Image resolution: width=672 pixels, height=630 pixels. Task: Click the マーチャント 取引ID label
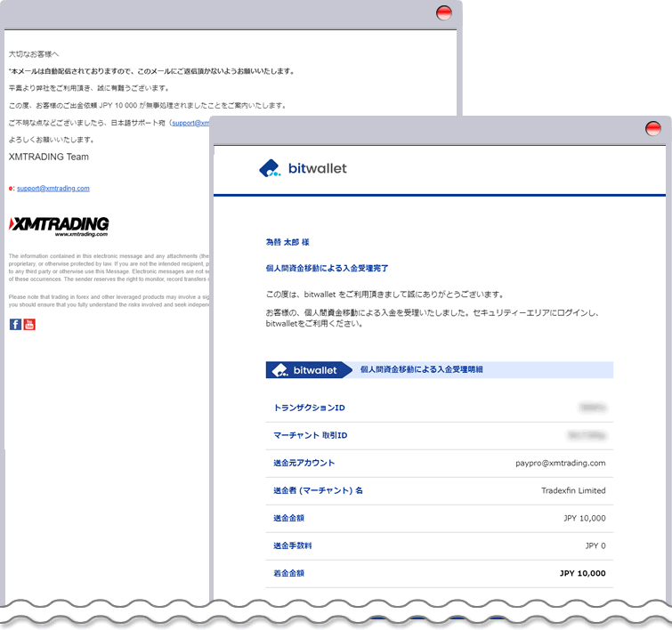tap(311, 435)
